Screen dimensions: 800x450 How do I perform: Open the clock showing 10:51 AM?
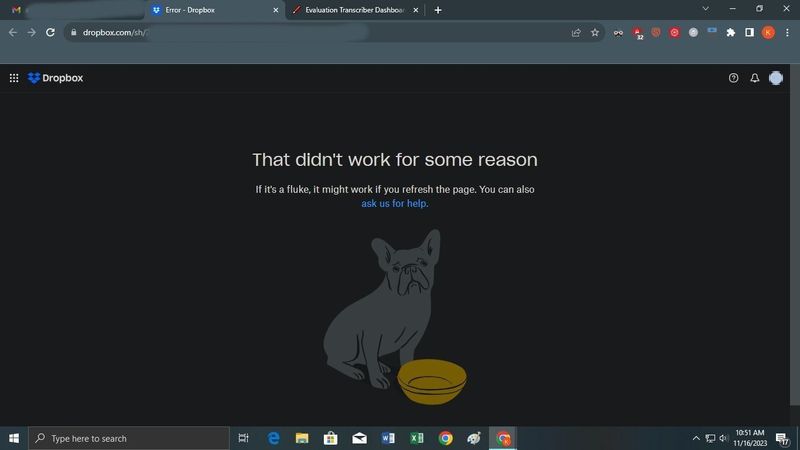[x=750, y=438]
